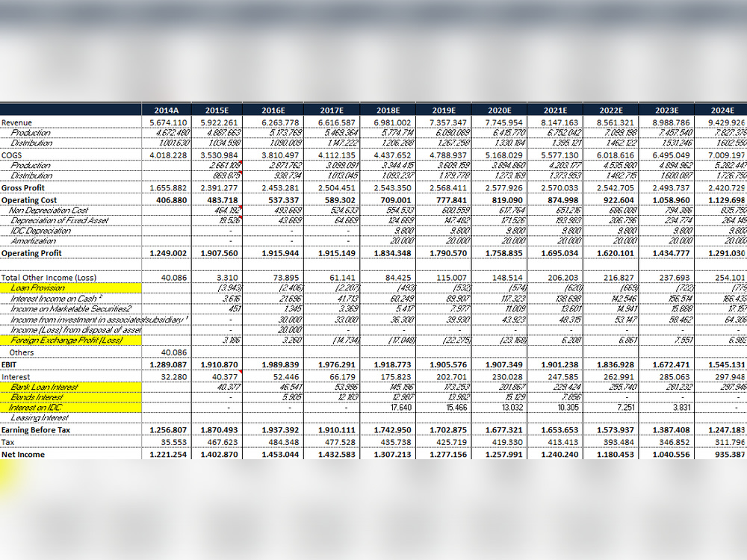Select the highlighted Bank Loan Interest cell
Image resolution: width=747 pixels, height=560 pixels.
click(70, 387)
